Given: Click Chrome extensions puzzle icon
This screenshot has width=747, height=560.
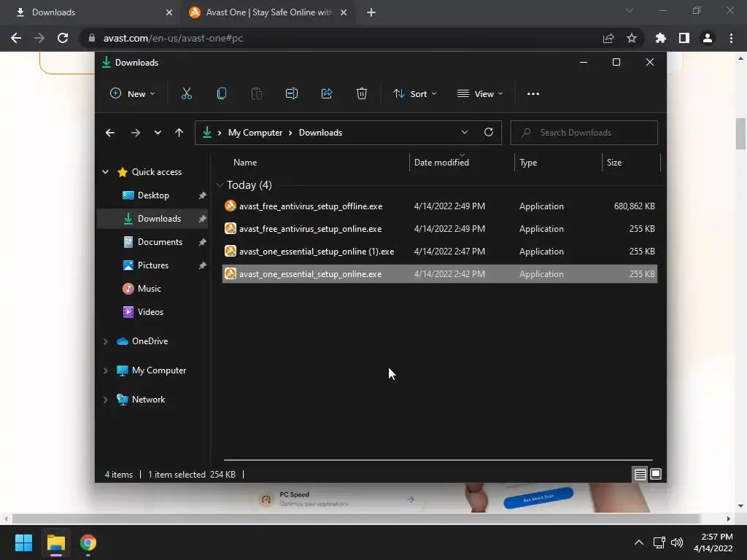Looking at the screenshot, I should pyautogui.click(x=661, y=38).
